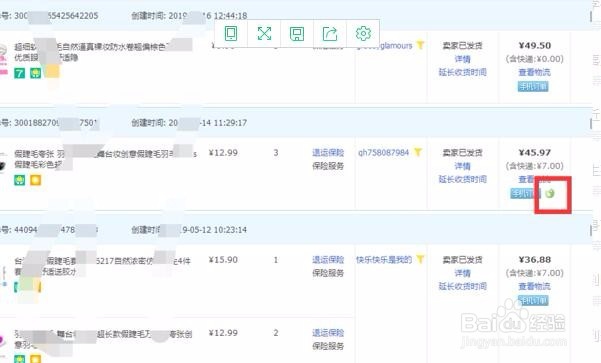Click 延长收货时间 in ¥45.97 order
601x363 pixels.
pyautogui.click(x=463, y=179)
